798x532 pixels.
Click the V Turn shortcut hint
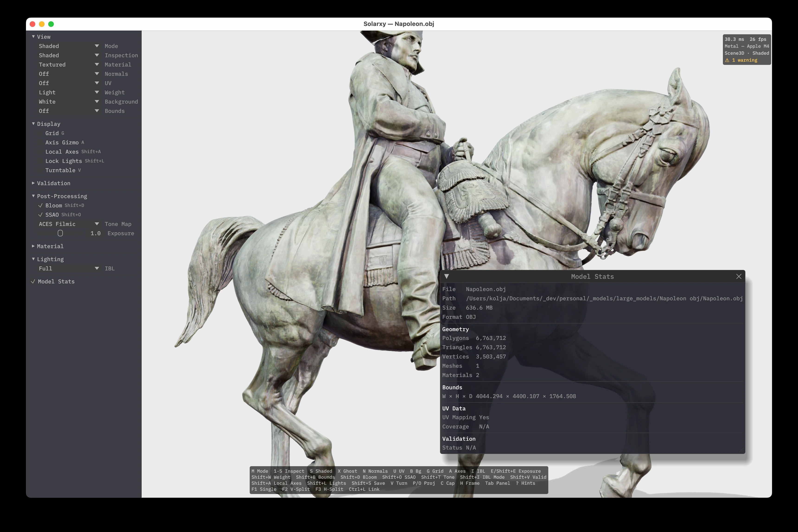point(399,484)
